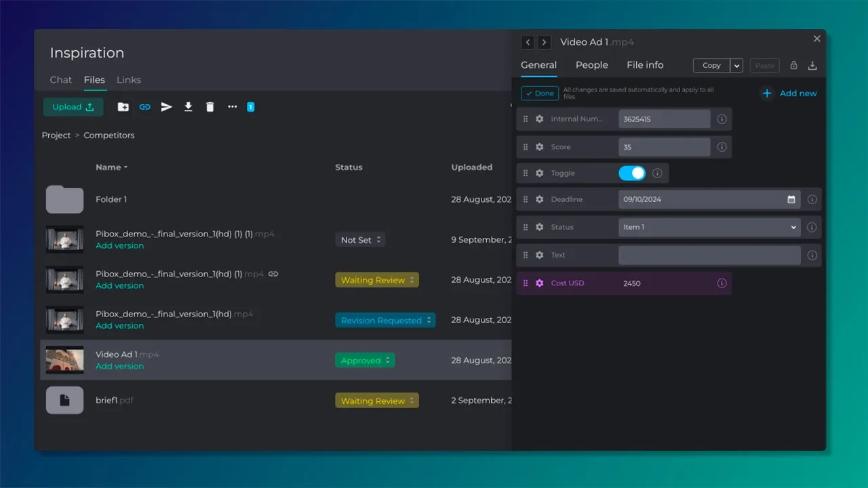
Task: Expand the Copy button dropdown arrow
Action: coord(736,65)
